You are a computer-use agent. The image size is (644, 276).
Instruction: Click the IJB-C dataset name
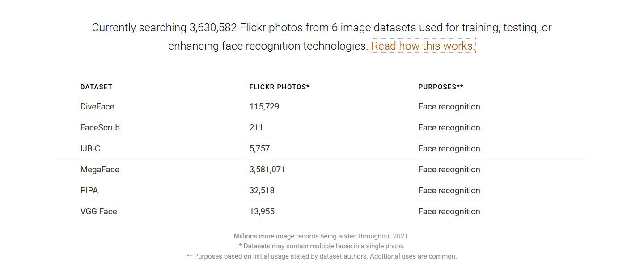90,149
